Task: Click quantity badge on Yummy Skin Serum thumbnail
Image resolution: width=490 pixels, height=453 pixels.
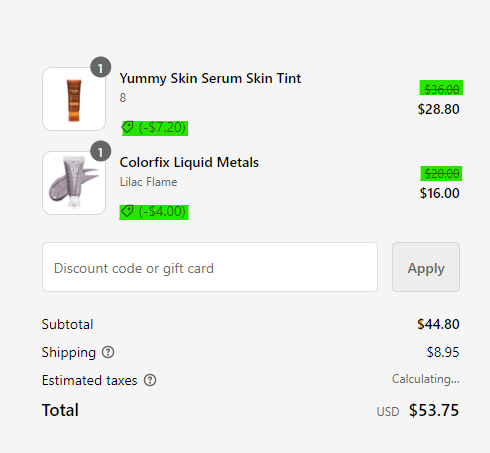Action: coord(100,67)
